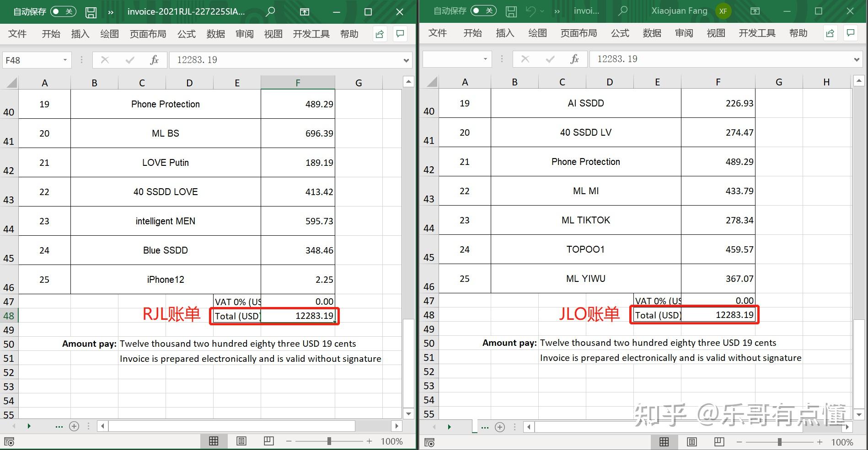
Task: Click the Insert Function fx icon
Action: click(155, 59)
